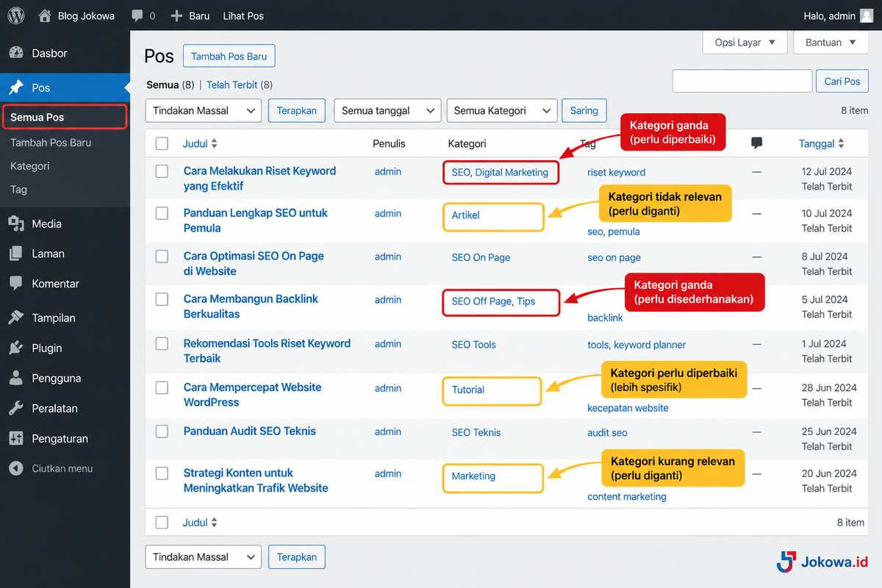Click the Laman pages icon
The height and width of the screenshot is (588, 882).
(x=16, y=254)
